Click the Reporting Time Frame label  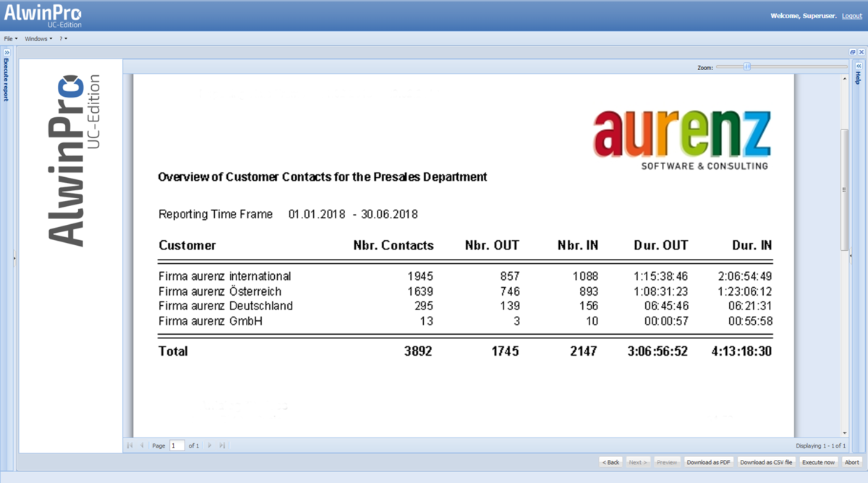[x=216, y=214]
